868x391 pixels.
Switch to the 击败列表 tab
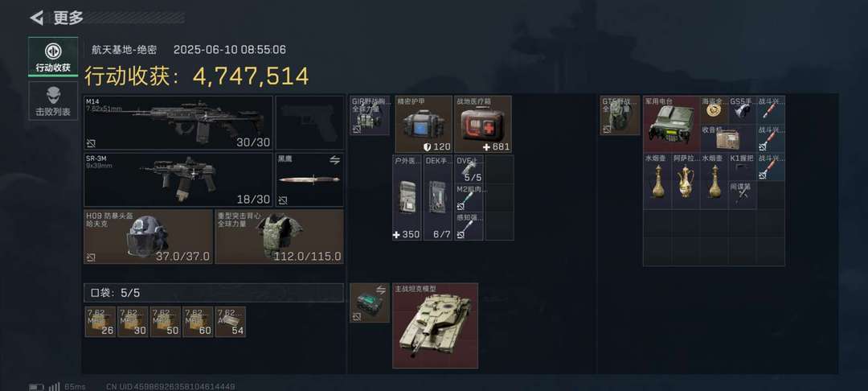(53, 101)
